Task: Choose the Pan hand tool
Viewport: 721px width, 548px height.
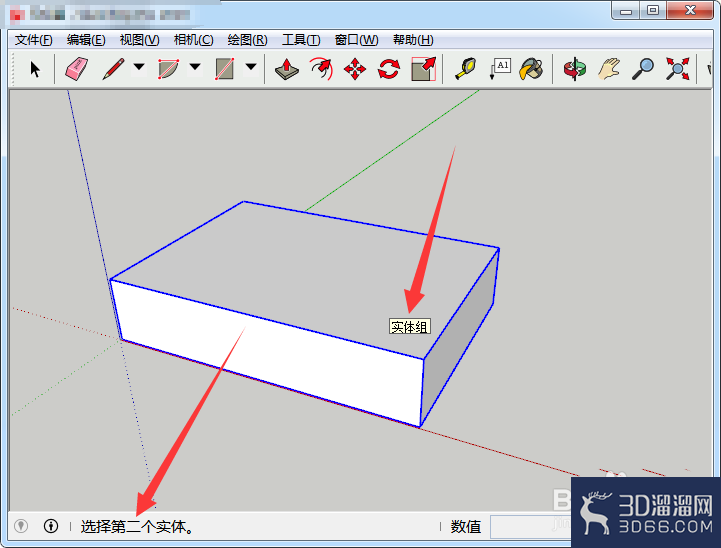Action: coord(609,69)
